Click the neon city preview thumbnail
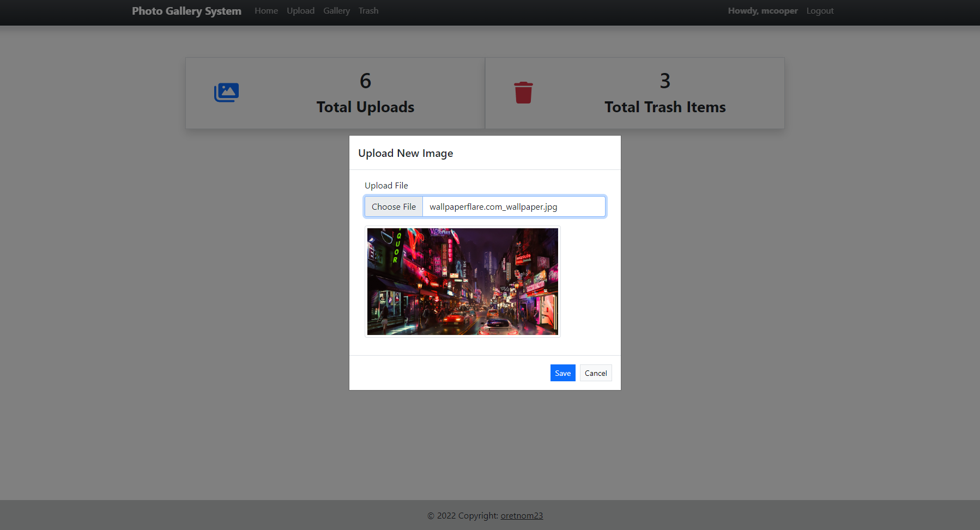The width and height of the screenshot is (980, 530). pyautogui.click(x=463, y=282)
